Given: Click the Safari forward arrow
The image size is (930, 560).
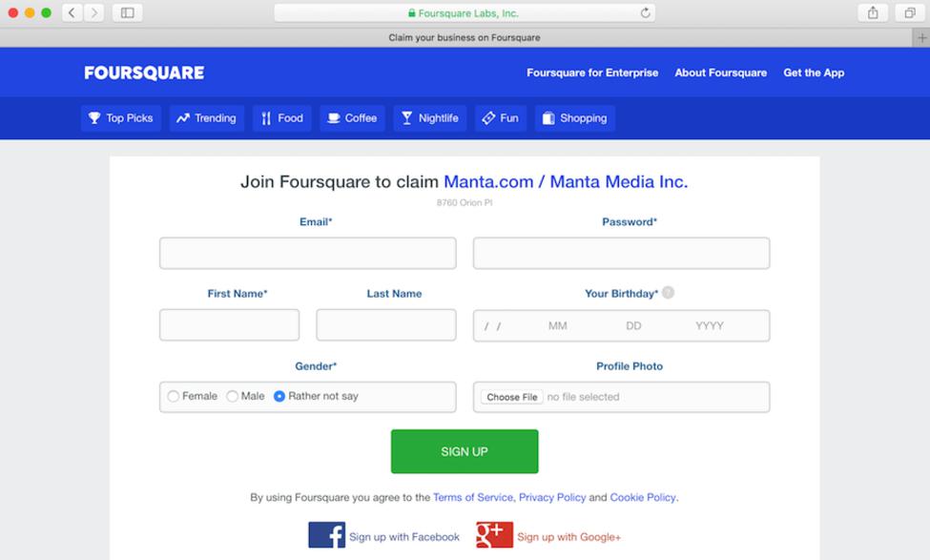Looking at the screenshot, I should point(93,12).
